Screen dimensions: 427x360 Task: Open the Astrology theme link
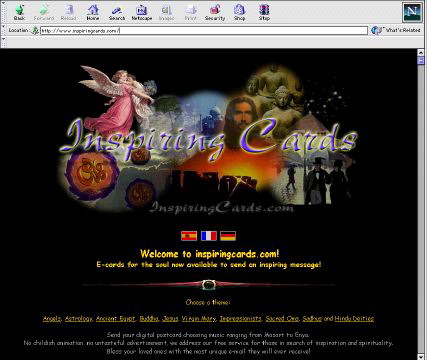[x=78, y=318]
